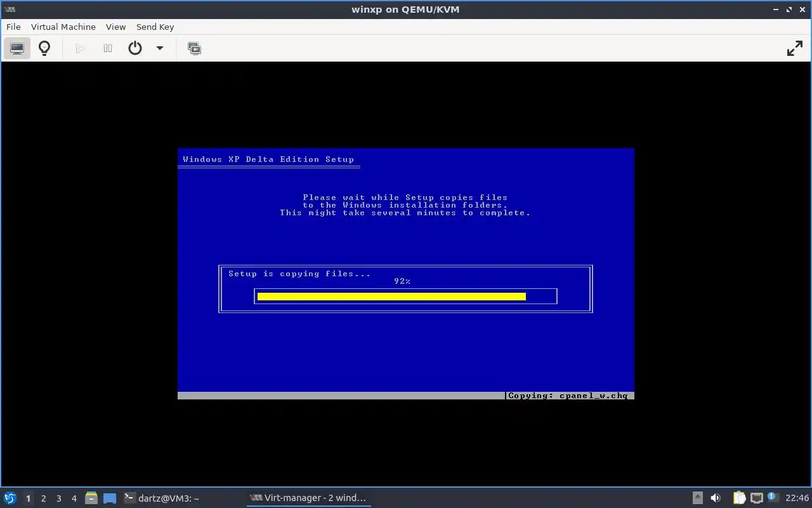The height and width of the screenshot is (508, 812).
Task: Click the 'Copying: cpanel_w.chg' status text
Action: [x=568, y=396]
